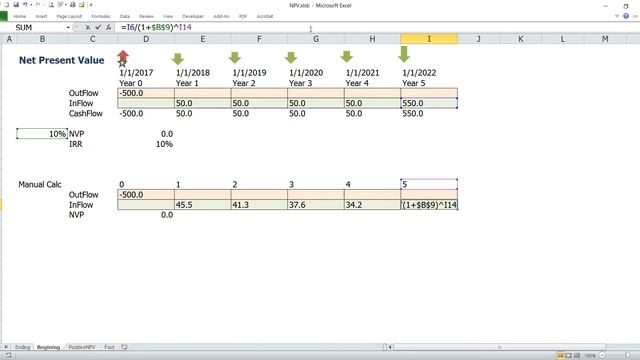Viewport: 640px width, 360px height.
Task: Click the red up arrow above Year 0
Action: click(x=123, y=56)
